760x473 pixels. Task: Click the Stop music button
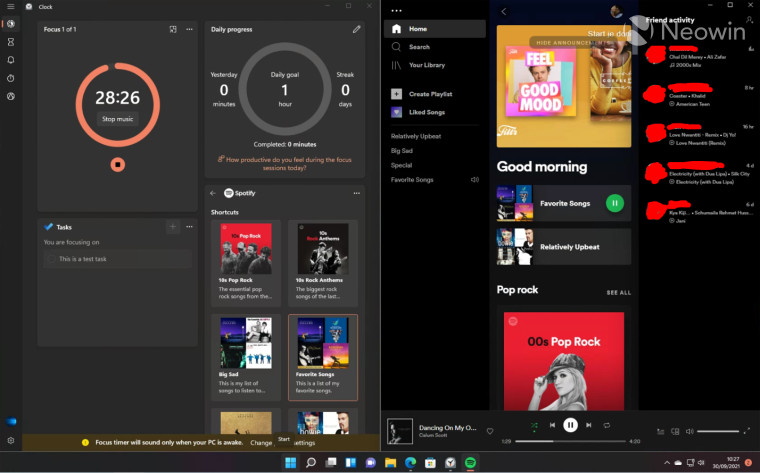[x=118, y=119]
